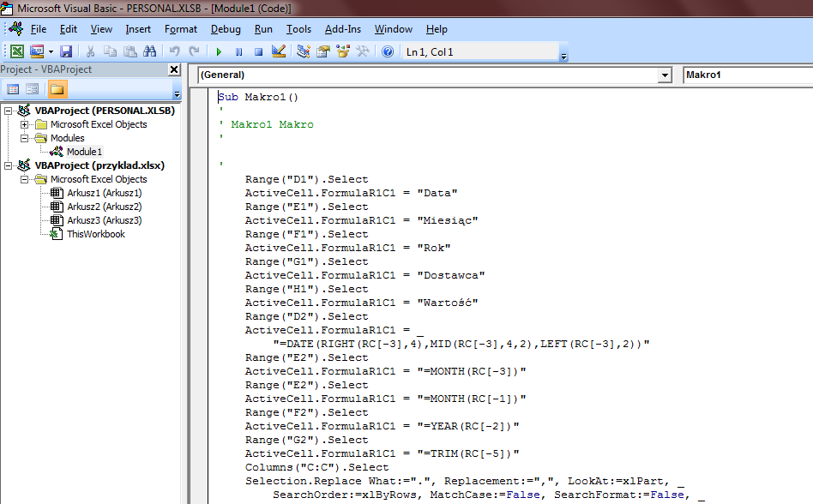This screenshot has width=813, height=504.
Task: Click the View Code icon in the Project panel
Action: 13,90
